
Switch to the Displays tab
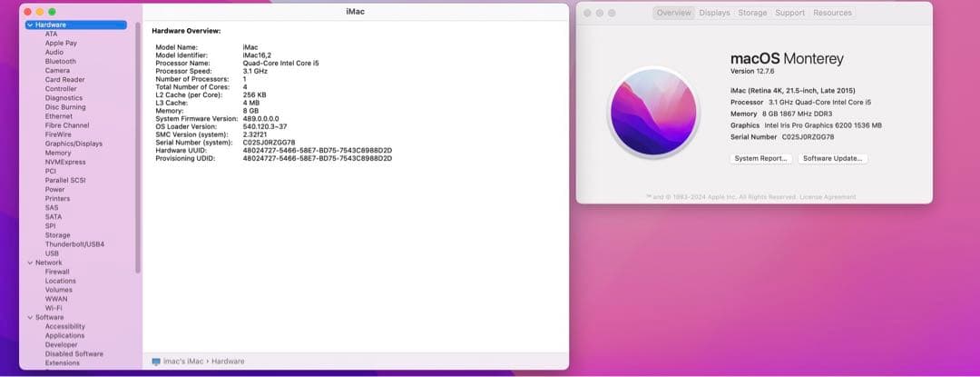(714, 13)
